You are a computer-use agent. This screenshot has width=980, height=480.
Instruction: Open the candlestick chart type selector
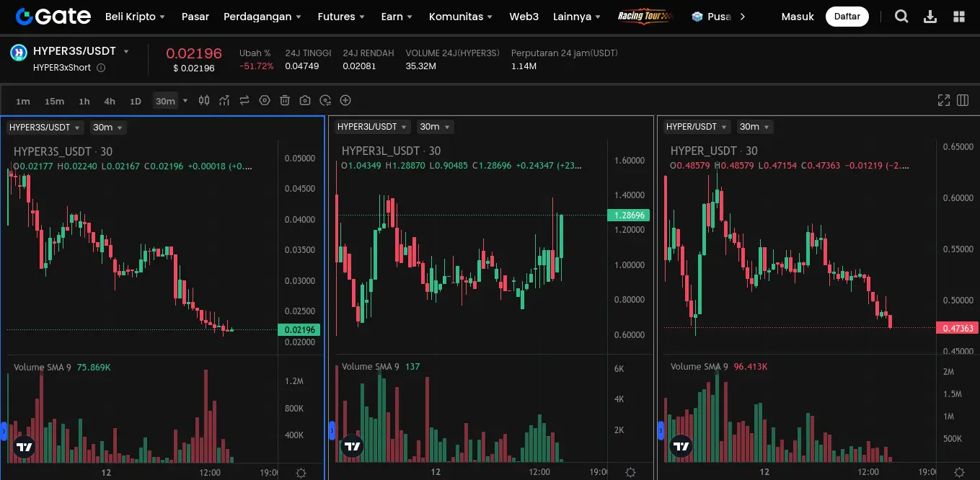tap(204, 100)
